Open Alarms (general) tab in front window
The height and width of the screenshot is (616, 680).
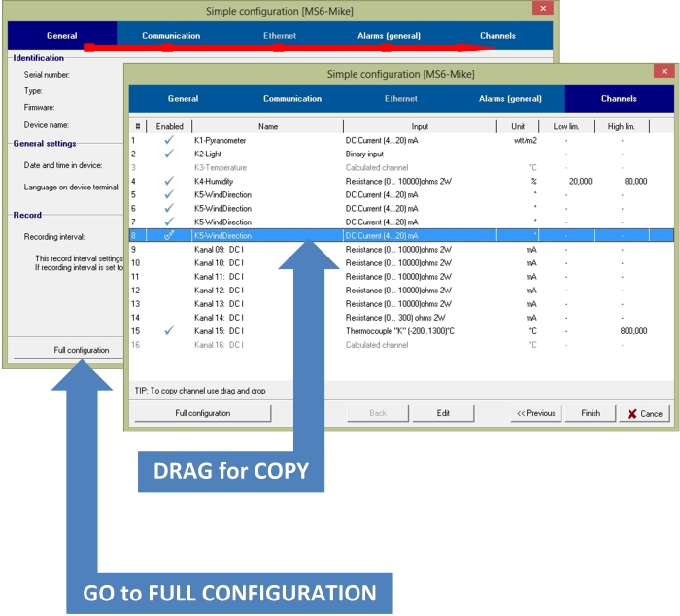[510, 99]
